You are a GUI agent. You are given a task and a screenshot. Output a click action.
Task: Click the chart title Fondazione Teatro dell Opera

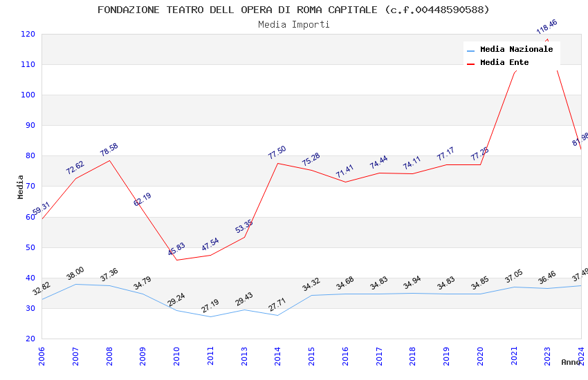(x=293, y=10)
